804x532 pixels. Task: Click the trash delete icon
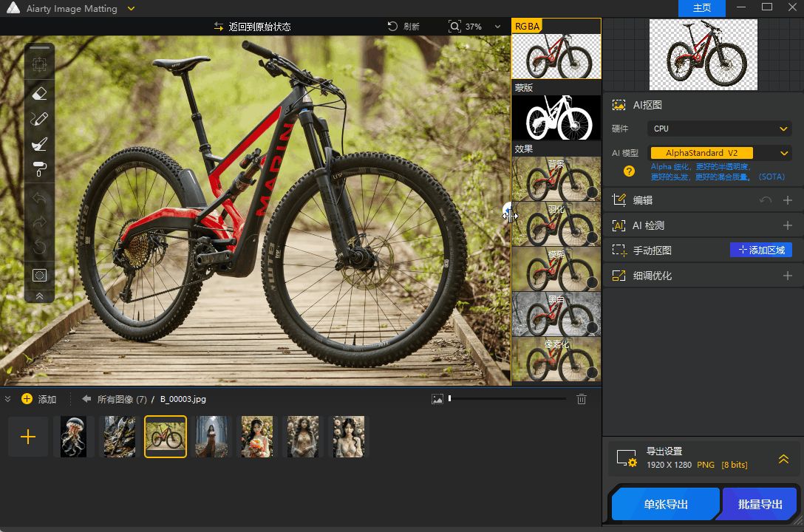[x=581, y=399]
